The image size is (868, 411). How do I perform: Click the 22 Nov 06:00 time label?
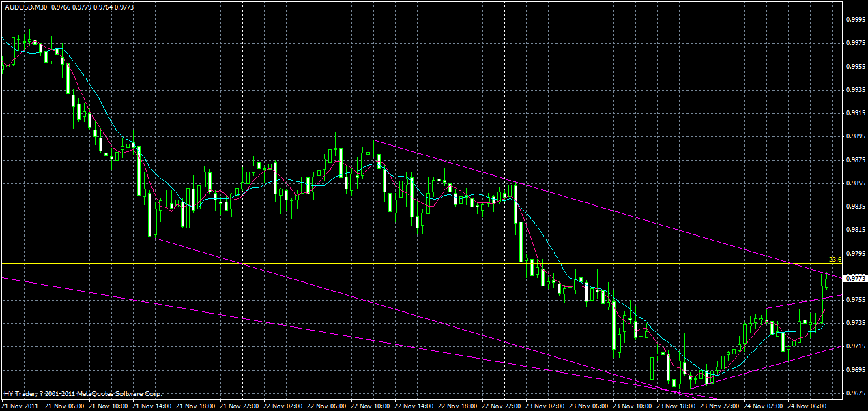click(x=327, y=405)
